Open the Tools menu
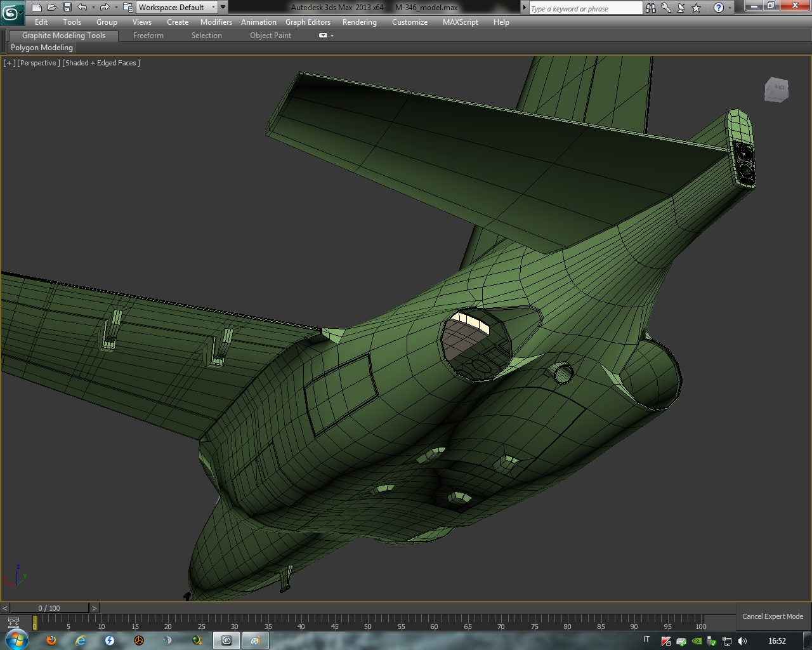The width and height of the screenshot is (812, 650). tap(72, 22)
